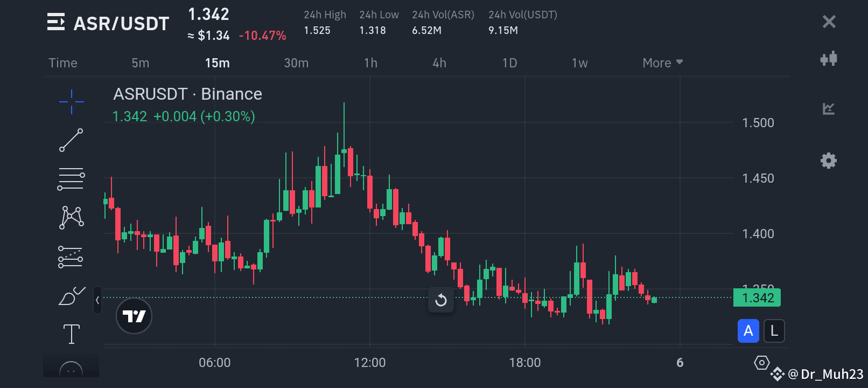Switch chart to lite view with L button

click(x=774, y=331)
